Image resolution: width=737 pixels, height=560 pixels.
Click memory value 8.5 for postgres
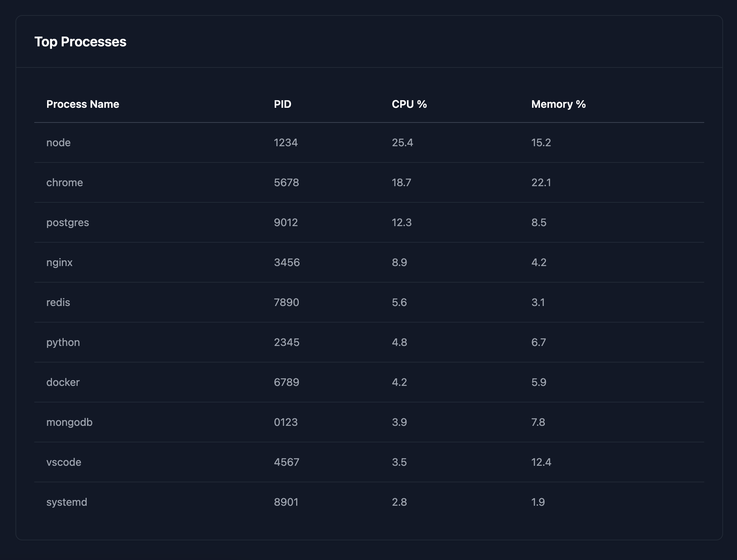(x=539, y=222)
